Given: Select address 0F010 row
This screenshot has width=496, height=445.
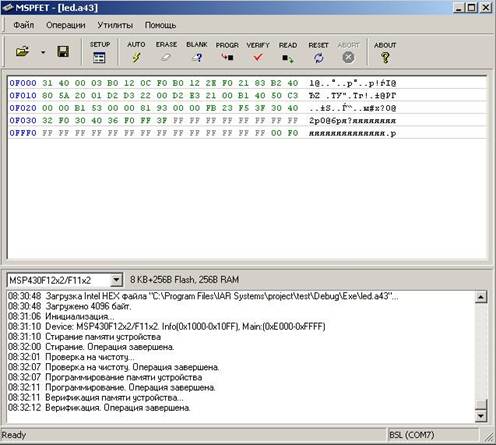Looking at the screenshot, I should pyautogui.click(x=23, y=96).
